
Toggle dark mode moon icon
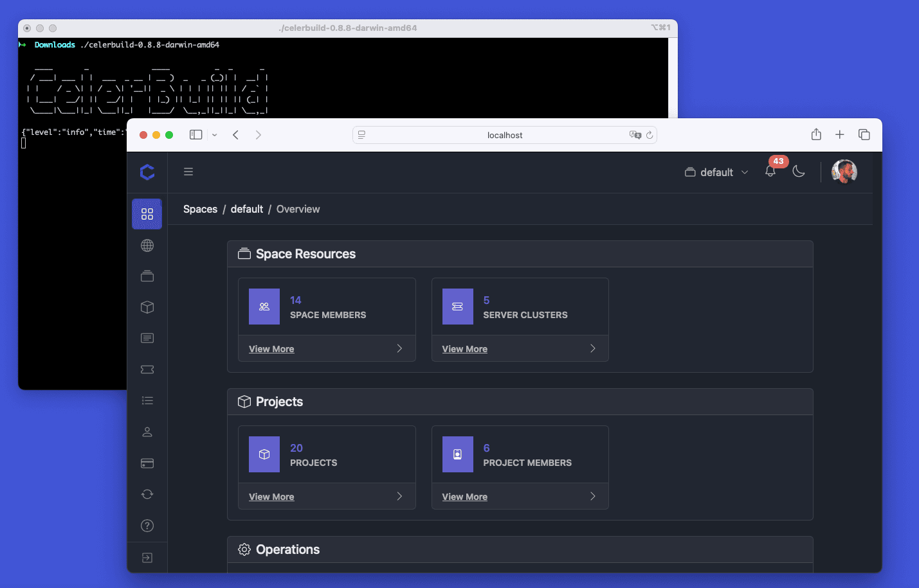[799, 171]
